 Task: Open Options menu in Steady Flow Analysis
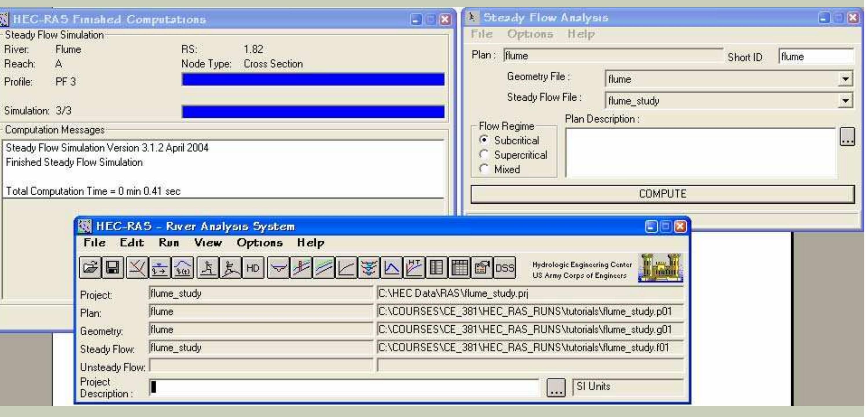tap(530, 34)
